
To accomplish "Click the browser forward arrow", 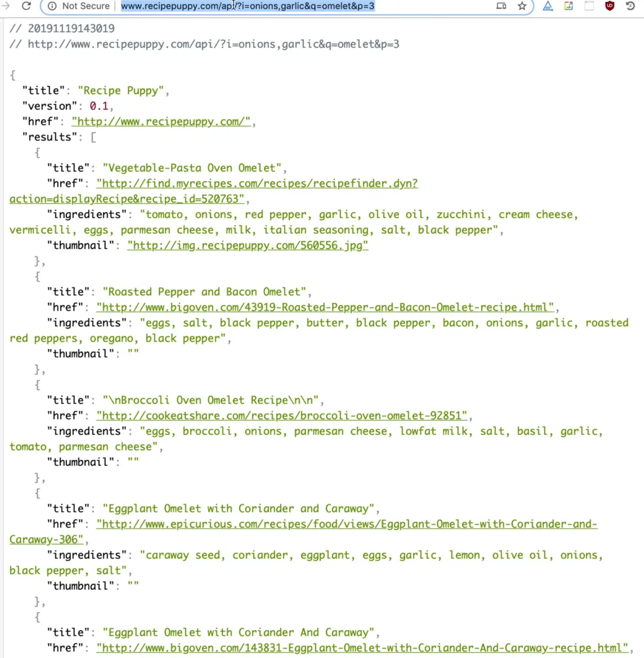I will pyautogui.click(x=6, y=6).
